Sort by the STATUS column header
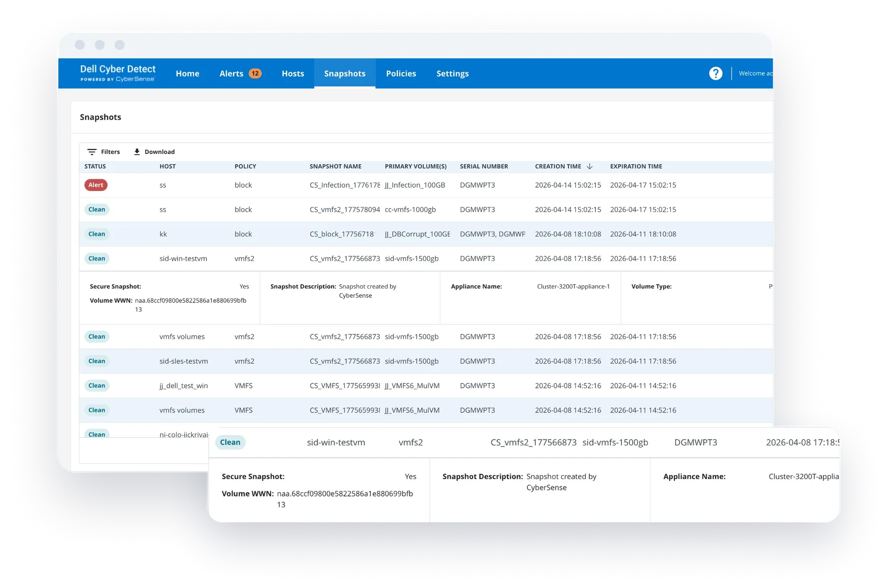 click(x=95, y=167)
